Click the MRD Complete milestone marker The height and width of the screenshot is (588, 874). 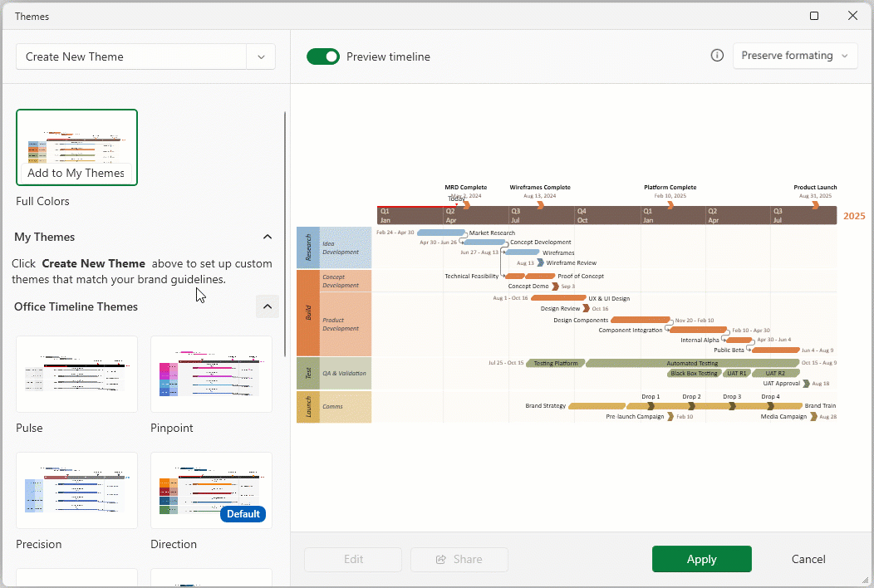point(466,204)
